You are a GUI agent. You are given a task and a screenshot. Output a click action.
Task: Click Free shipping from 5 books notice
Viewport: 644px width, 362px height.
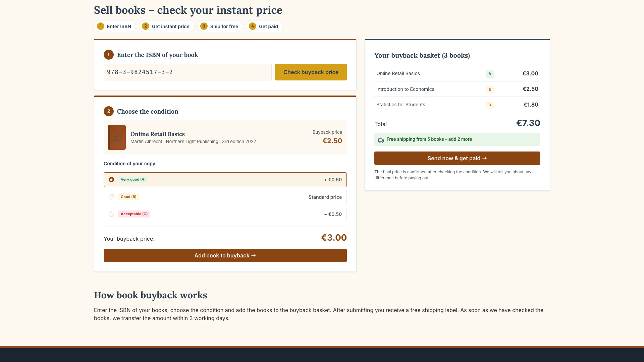457,139
